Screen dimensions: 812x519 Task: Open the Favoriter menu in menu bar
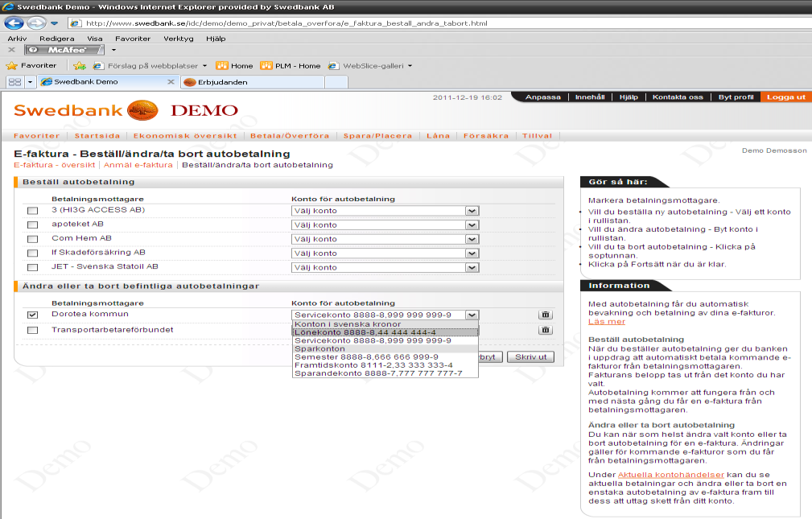coord(133,39)
